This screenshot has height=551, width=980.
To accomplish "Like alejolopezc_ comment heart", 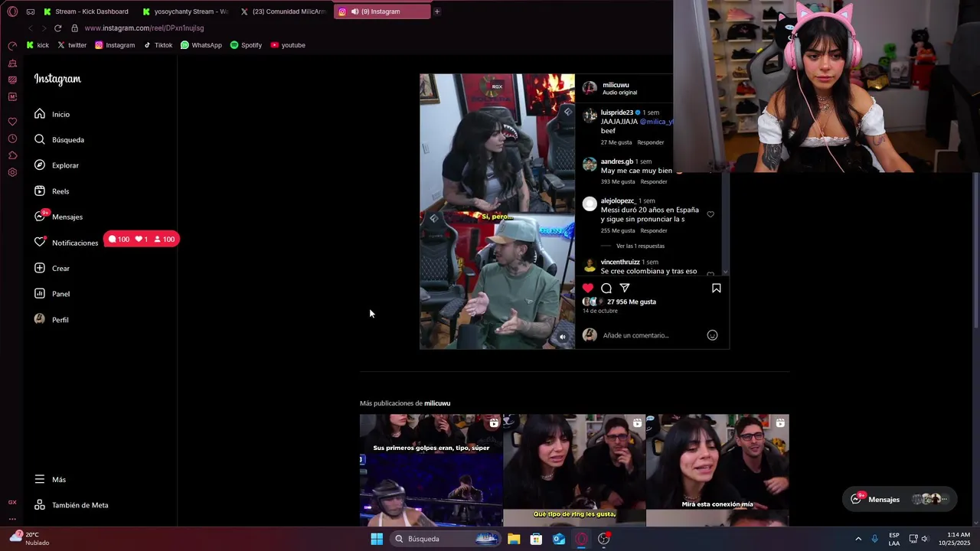I will point(710,215).
